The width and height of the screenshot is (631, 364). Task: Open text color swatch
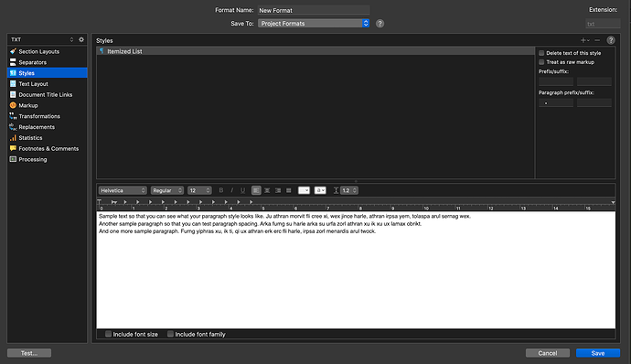[x=304, y=190]
